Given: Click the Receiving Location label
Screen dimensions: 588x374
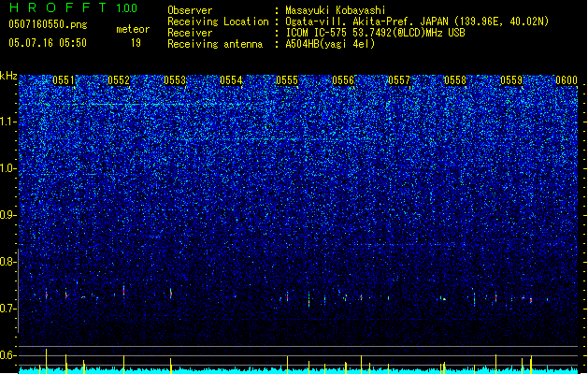Looking at the screenshot, I should point(218,22).
